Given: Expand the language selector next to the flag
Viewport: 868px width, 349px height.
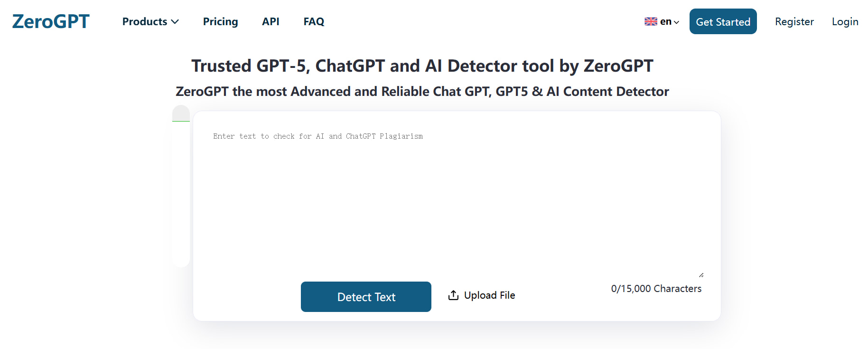Looking at the screenshot, I should tap(676, 22).
